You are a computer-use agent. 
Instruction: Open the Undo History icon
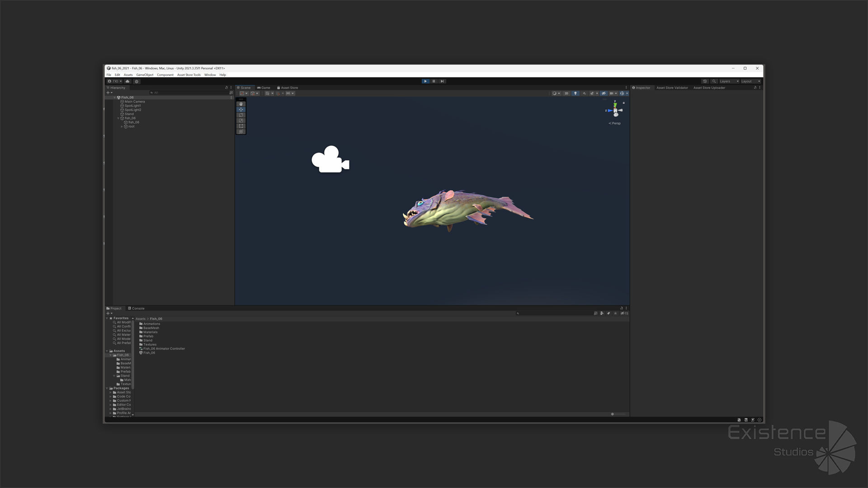click(705, 81)
